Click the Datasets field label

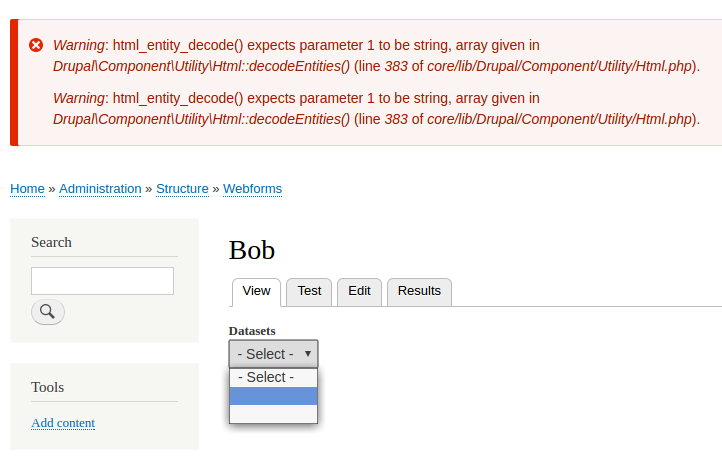(252, 330)
